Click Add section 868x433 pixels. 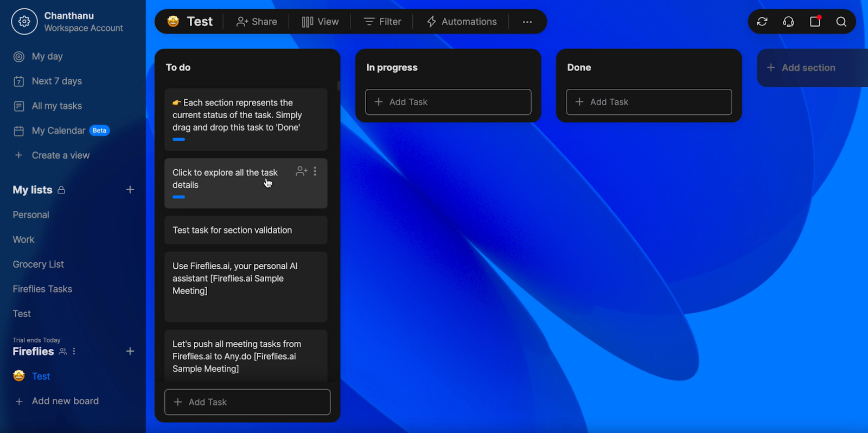(x=801, y=68)
